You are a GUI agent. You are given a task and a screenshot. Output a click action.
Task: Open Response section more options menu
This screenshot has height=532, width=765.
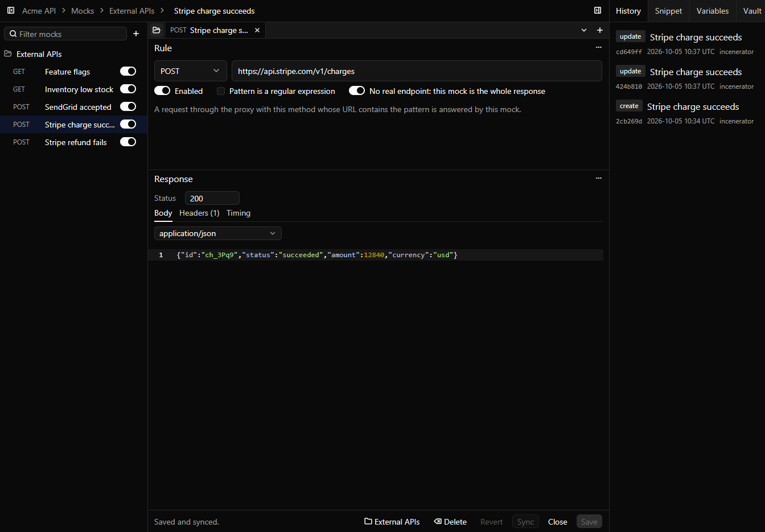click(599, 179)
